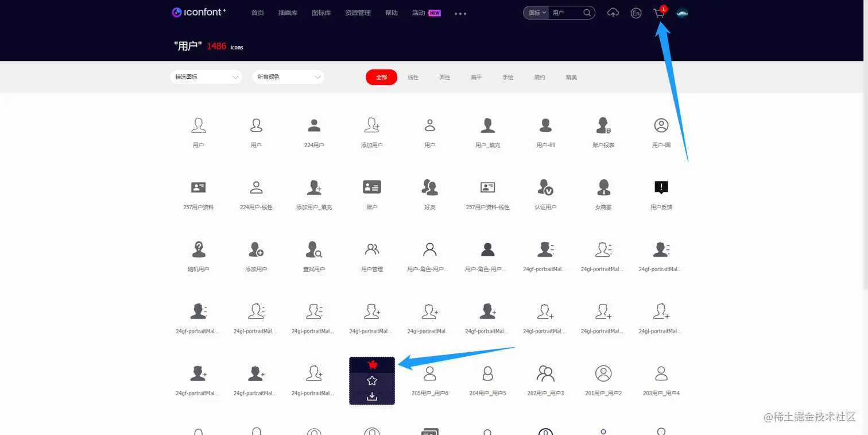Open the 图标 search type dropdown
The height and width of the screenshot is (435, 868).
[x=537, y=13]
